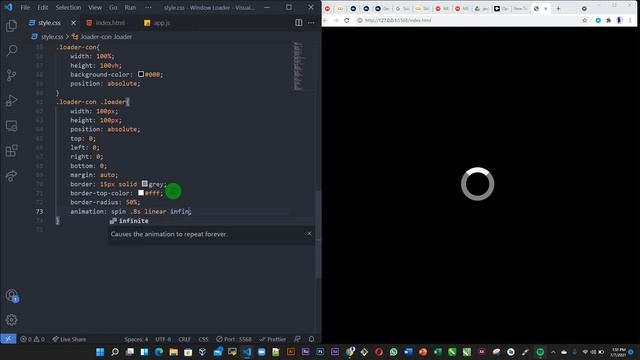Open the Live Share view in activity bar
Image resolution: width=640 pixels, height=360 pixels.
tap(11, 176)
